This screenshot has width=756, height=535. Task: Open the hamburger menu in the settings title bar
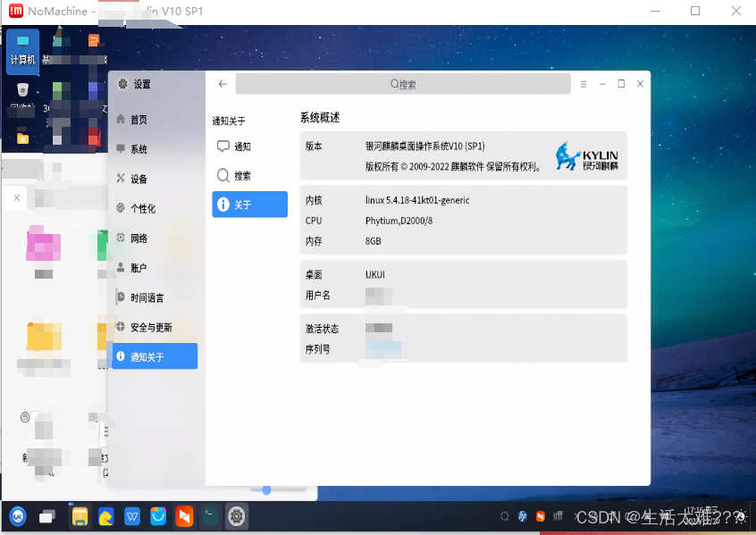[584, 84]
